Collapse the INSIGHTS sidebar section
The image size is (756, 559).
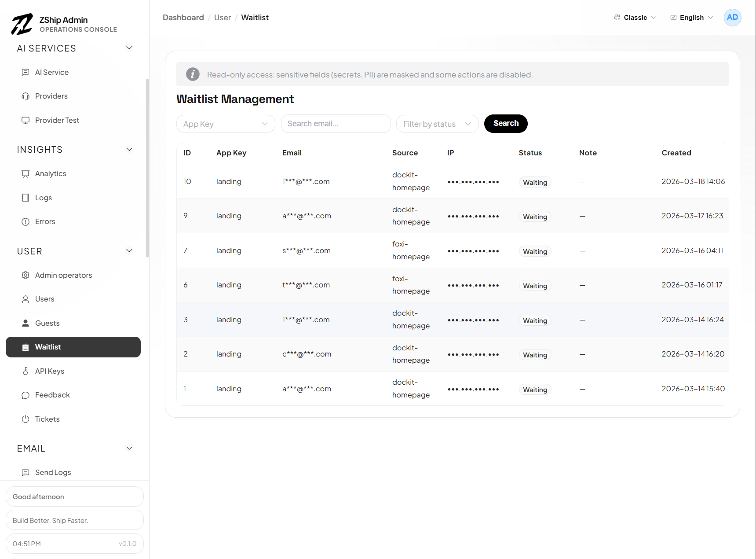click(x=129, y=150)
